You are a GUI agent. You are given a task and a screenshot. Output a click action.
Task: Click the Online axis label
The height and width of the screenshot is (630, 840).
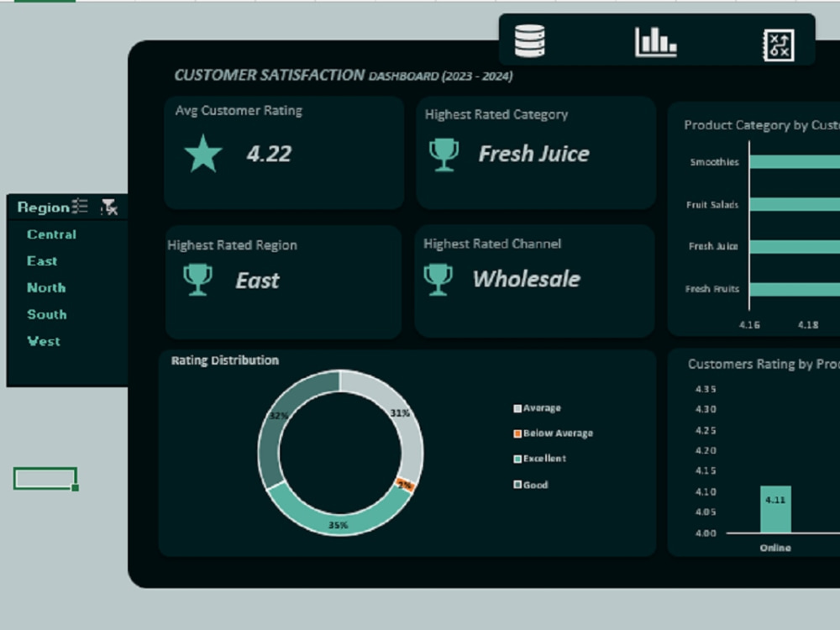click(775, 548)
